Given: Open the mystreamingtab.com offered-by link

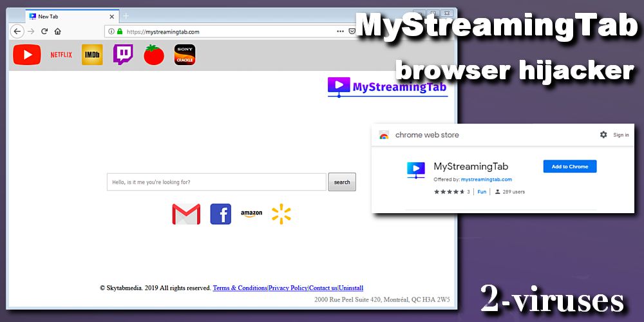Looking at the screenshot, I should [x=486, y=180].
